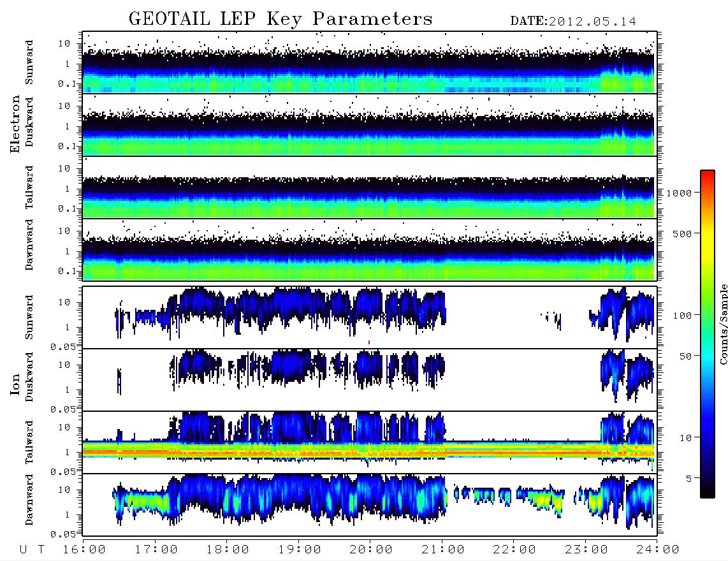Click the Electron "Tailward" axis label
This screenshot has width=728, height=561.
29,187
